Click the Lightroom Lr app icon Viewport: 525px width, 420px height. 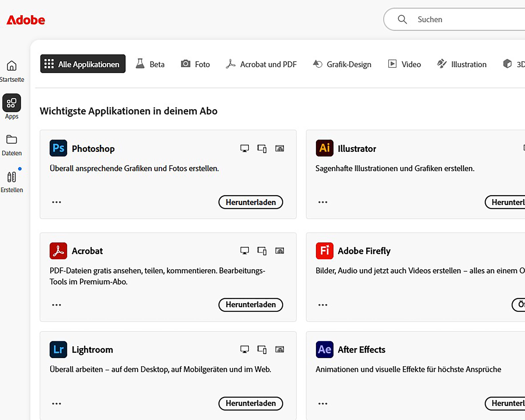coord(58,349)
